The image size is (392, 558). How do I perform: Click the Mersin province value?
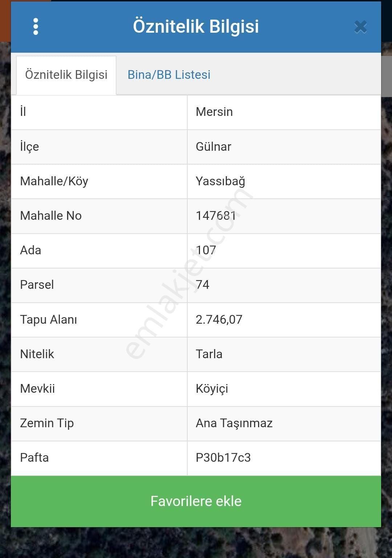214,112
